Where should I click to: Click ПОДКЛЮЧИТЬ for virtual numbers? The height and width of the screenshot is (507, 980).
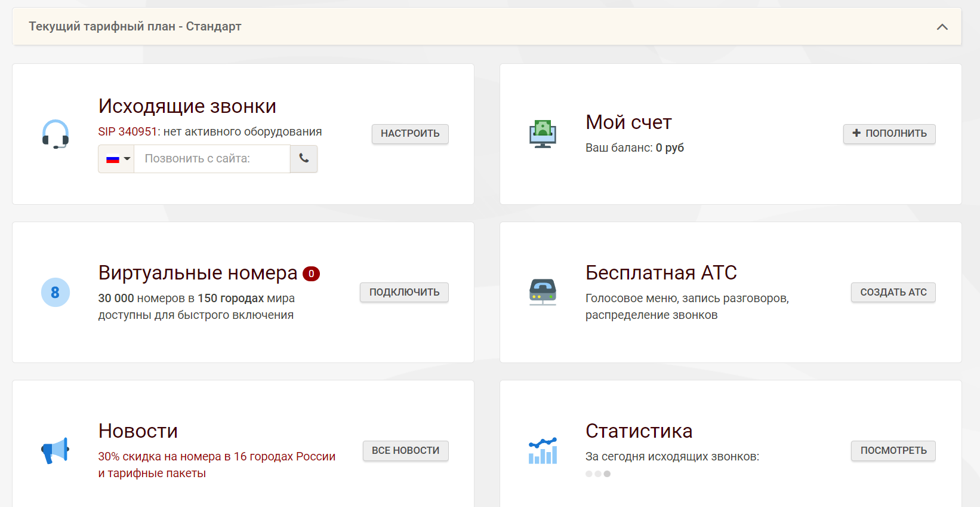404,293
